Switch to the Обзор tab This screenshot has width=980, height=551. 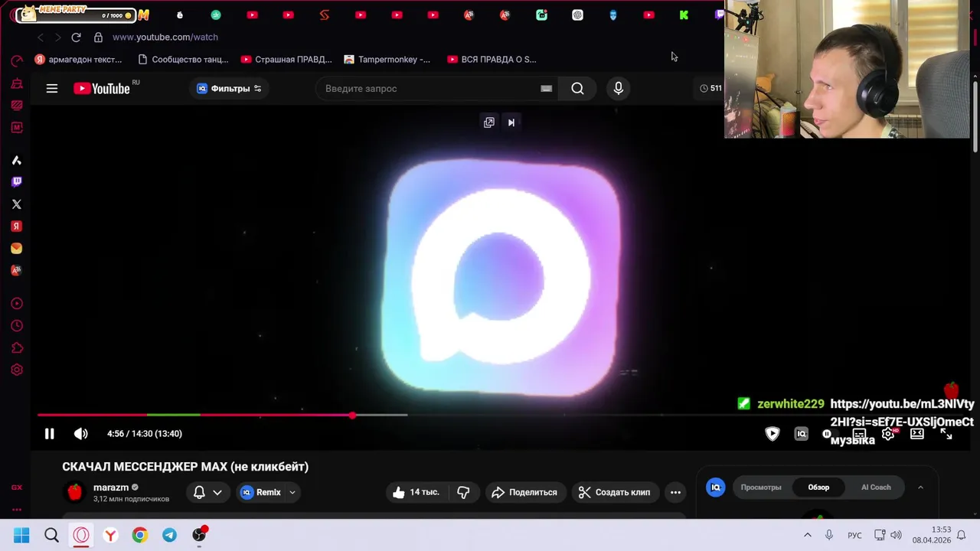(818, 487)
